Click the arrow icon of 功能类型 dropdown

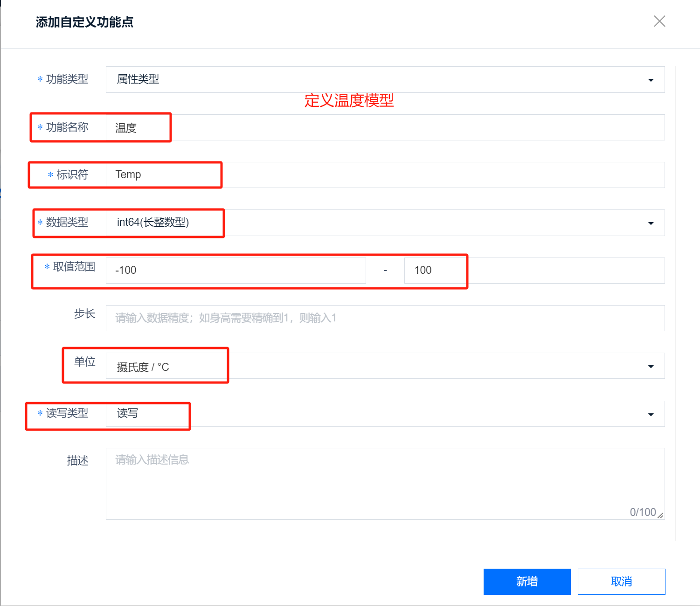point(651,80)
